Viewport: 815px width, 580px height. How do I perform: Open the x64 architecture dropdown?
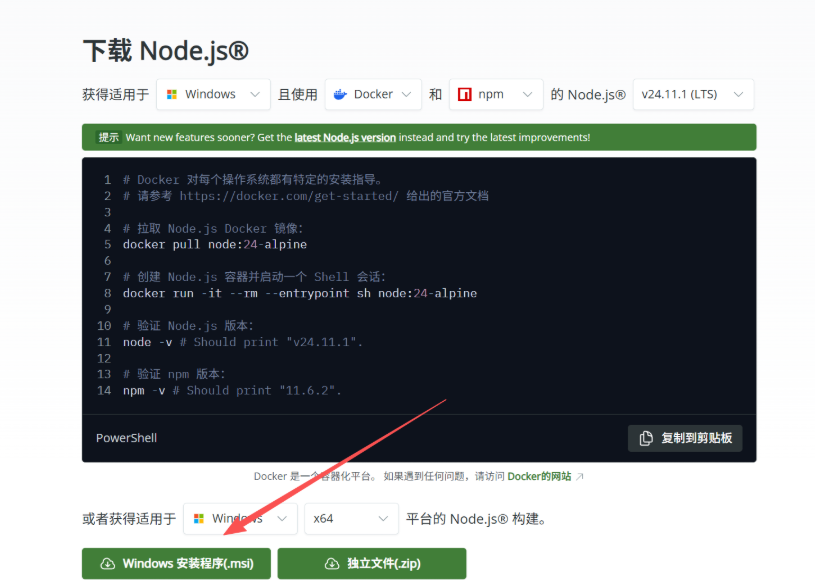[x=351, y=519]
